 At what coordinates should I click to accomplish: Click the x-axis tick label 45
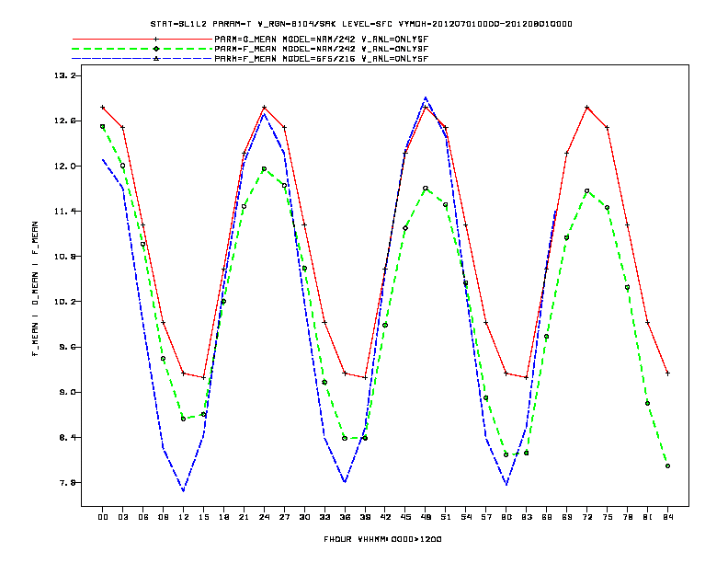[405, 517]
